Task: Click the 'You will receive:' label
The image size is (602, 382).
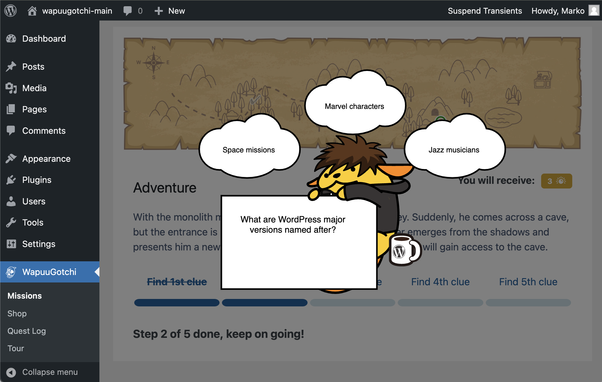Action: point(496,180)
